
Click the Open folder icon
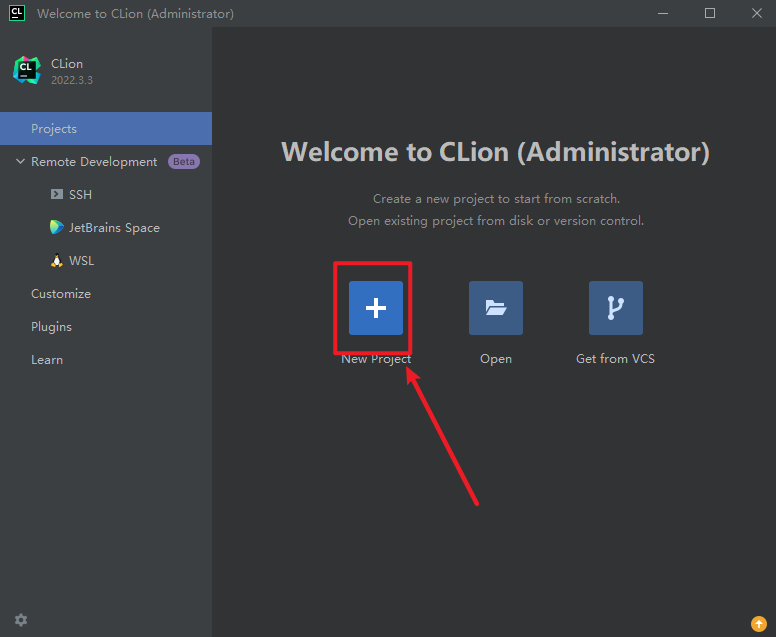point(496,308)
